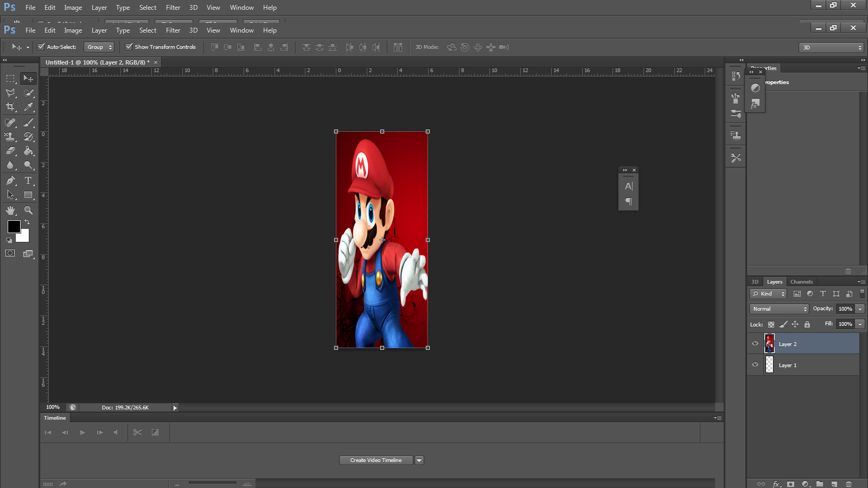
Task: Swap foreground and background colors
Action: click(x=27, y=222)
